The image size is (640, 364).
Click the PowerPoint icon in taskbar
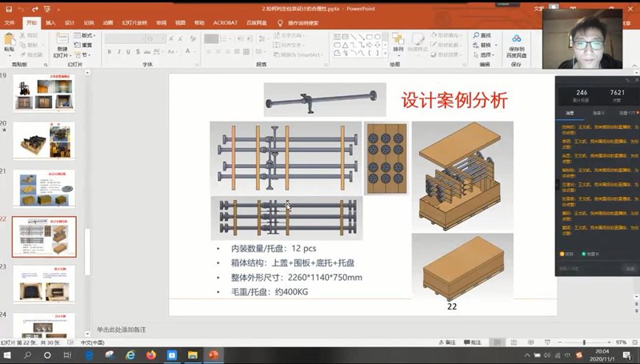tap(214, 354)
